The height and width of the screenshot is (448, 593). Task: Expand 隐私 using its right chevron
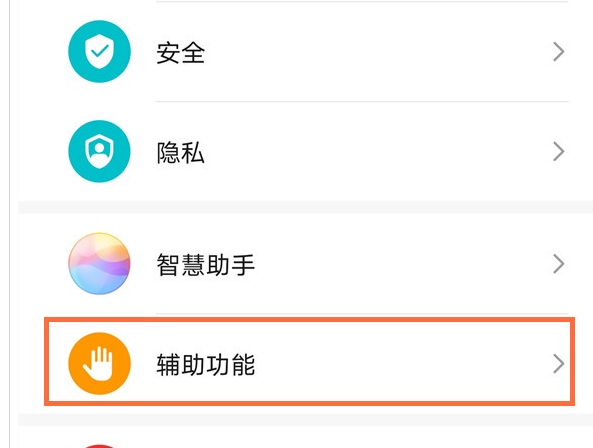pyautogui.click(x=559, y=151)
